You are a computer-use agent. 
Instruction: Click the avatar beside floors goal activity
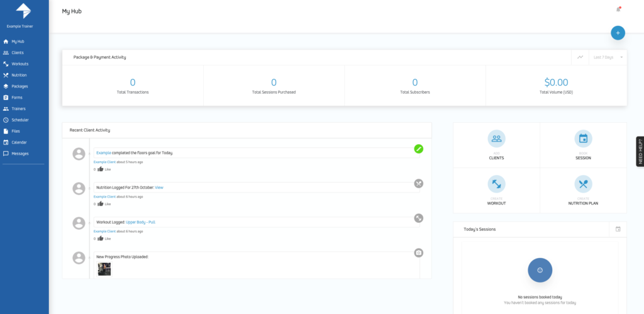[x=79, y=154]
